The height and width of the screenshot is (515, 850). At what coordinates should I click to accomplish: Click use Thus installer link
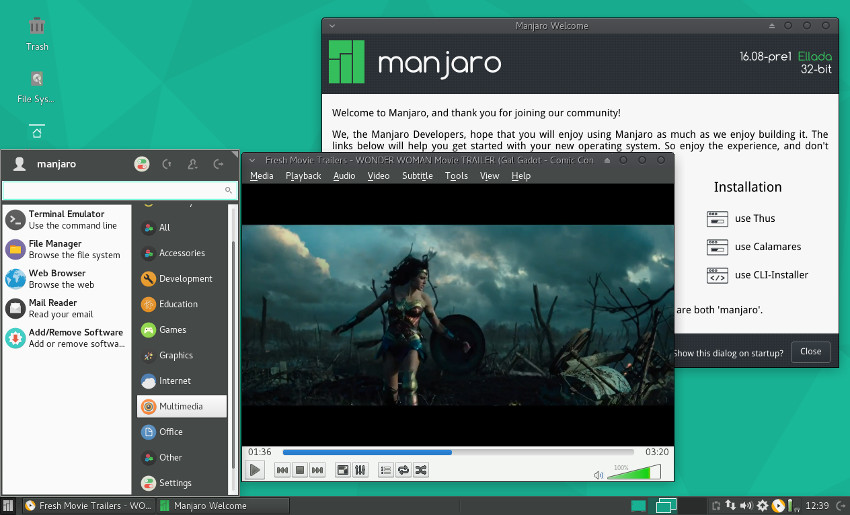point(755,218)
